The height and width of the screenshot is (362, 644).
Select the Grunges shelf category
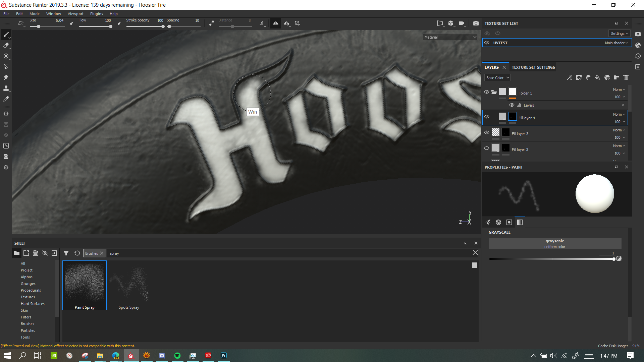(28, 284)
